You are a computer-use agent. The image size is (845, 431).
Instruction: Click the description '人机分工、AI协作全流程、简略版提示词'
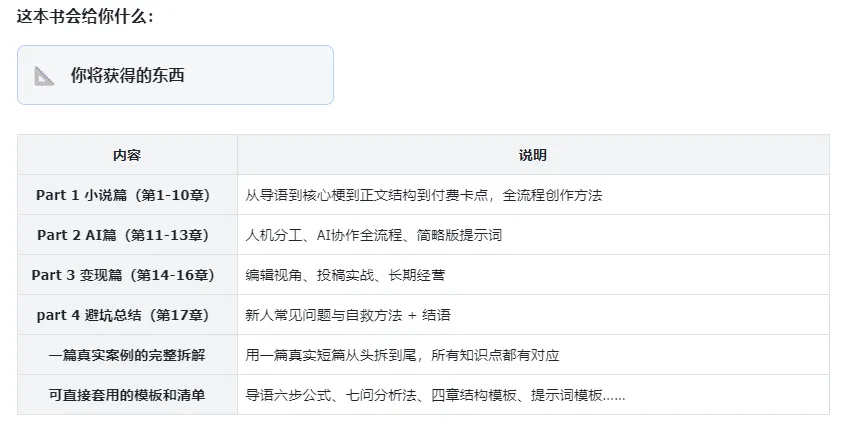pyautogui.click(x=373, y=235)
